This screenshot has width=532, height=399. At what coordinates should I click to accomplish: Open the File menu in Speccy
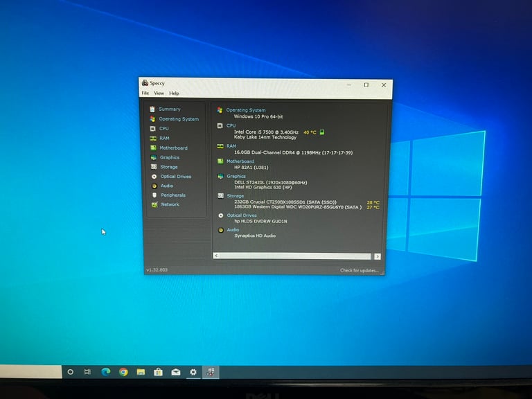[x=145, y=93]
